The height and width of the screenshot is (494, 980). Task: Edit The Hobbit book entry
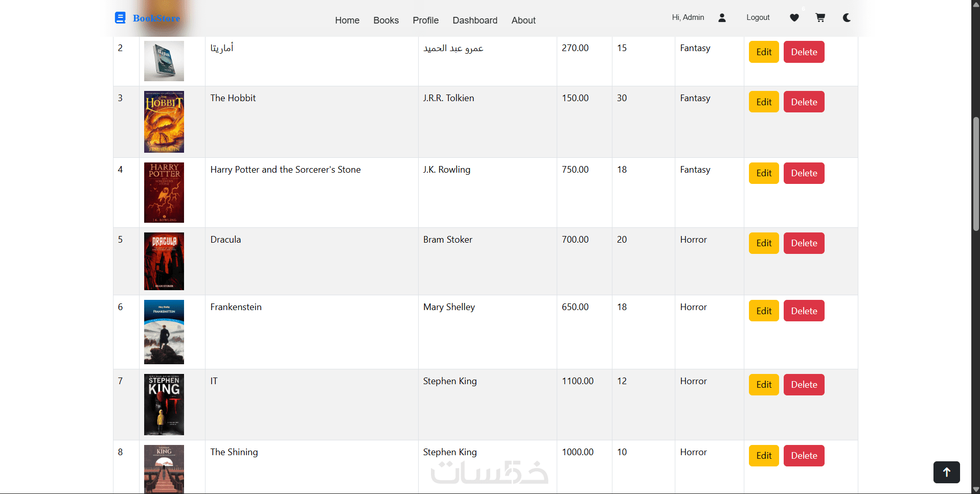[x=764, y=102]
